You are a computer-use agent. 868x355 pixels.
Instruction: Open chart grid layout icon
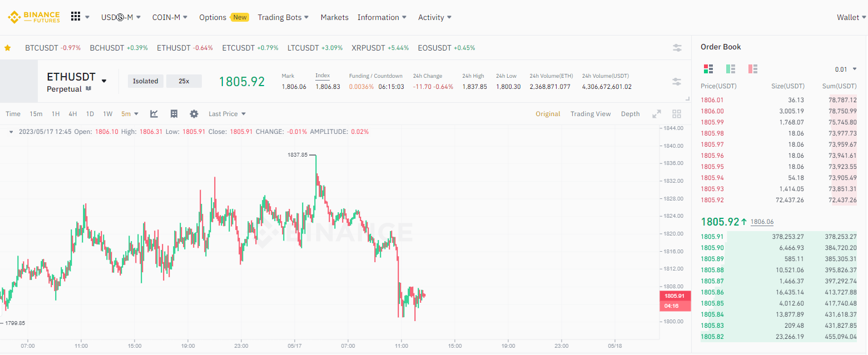click(677, 114)
